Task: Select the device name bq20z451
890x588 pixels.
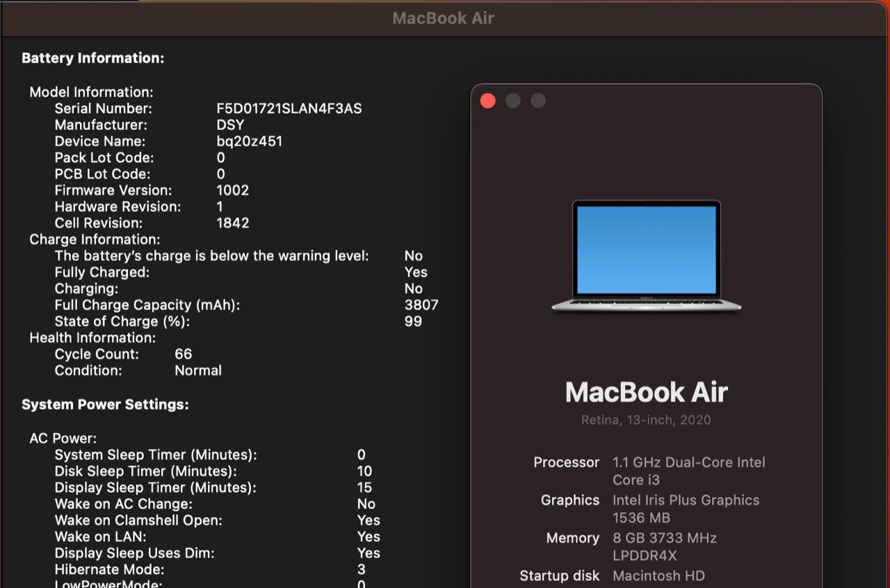Action: [x=250, y=141]
